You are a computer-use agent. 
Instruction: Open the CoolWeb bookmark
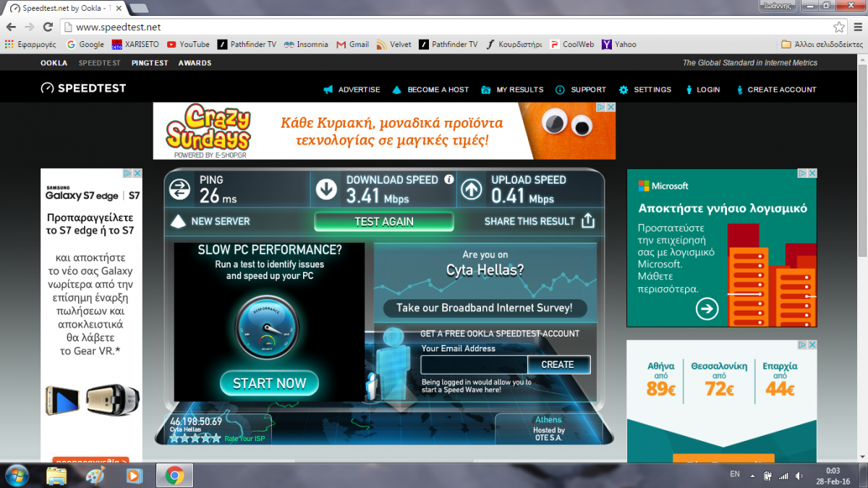click(x=572, y=44)
